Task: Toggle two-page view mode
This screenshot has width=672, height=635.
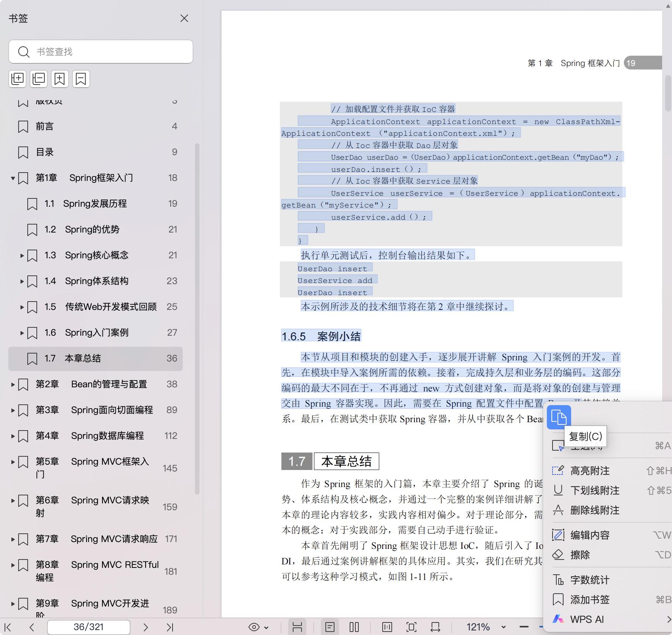Action: [x=354, y=627]
